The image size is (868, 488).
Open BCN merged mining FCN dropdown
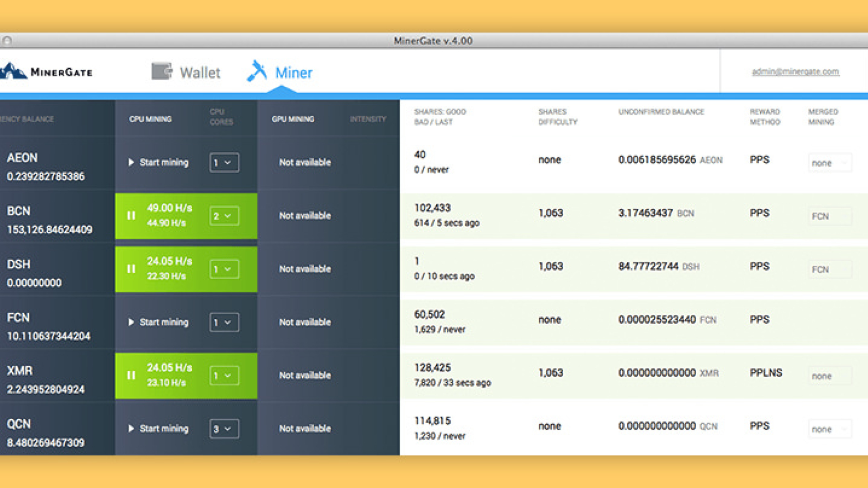click(830, 216)
